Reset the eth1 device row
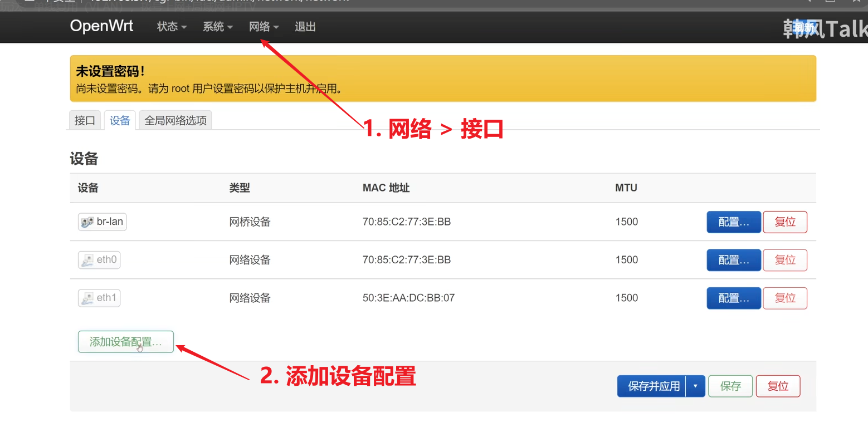The image size is (868, 442). coord(785,298)
